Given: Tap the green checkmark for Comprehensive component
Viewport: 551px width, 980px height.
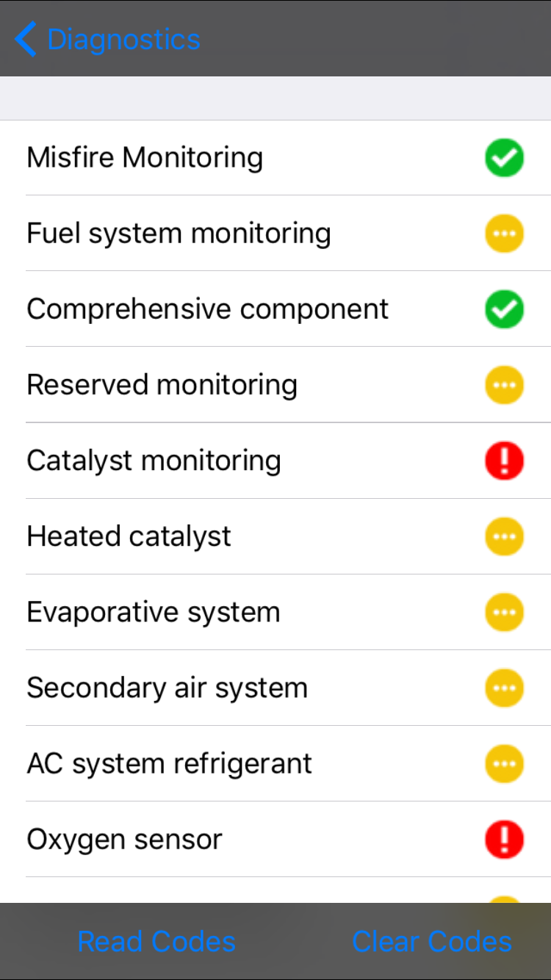Looking at the screenshot, I should point(504,309).
